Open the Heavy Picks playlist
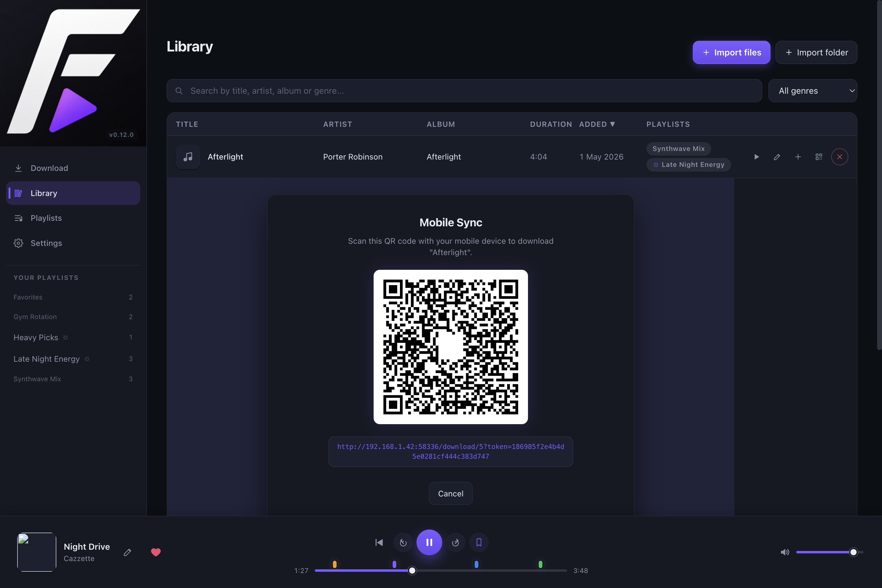882x588 pixels. [x=73, y=337]
